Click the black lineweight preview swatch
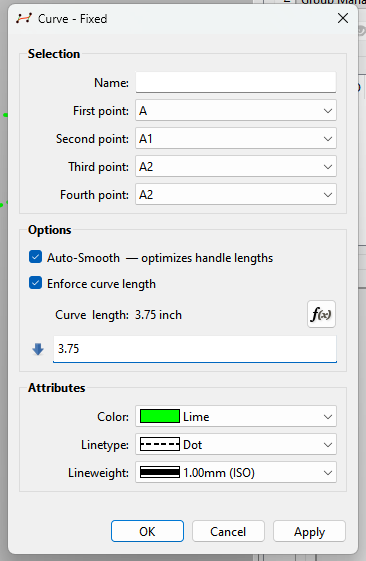 point(160,472)
